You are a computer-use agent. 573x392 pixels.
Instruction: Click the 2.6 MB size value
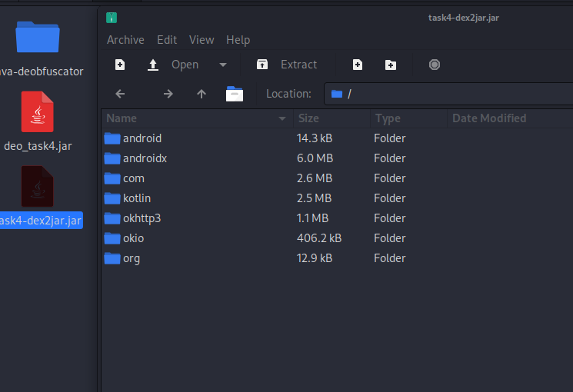(x=315, y=178)
